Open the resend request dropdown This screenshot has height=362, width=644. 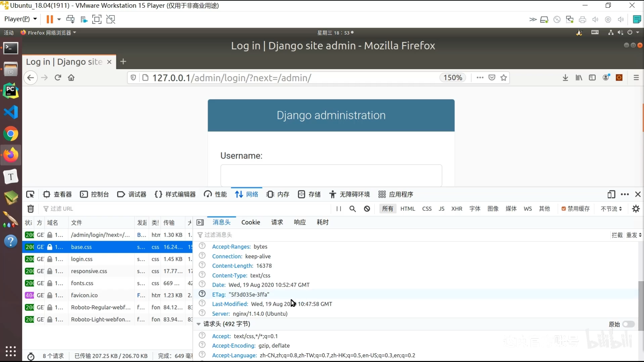(x=634, y=235)
